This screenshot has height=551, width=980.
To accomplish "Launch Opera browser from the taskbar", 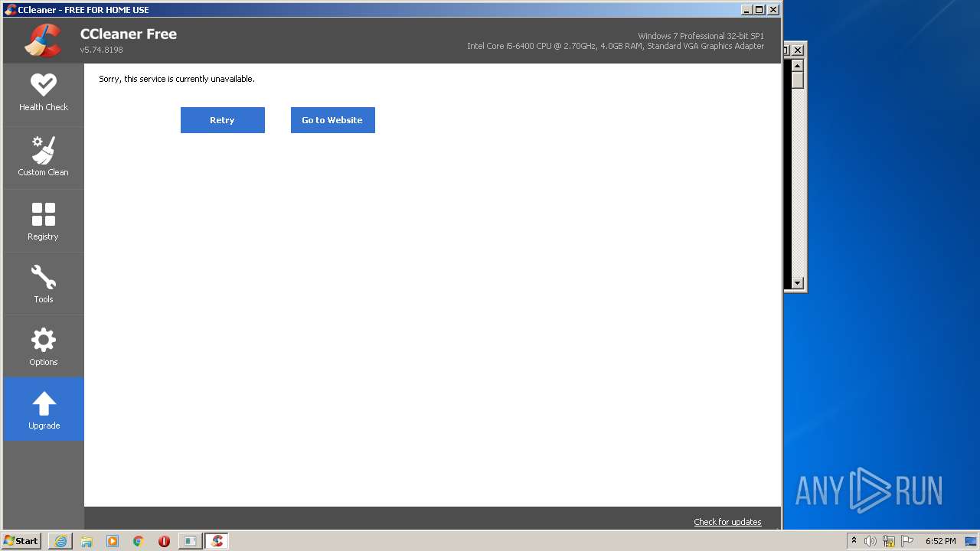I will tap(164, 541).
